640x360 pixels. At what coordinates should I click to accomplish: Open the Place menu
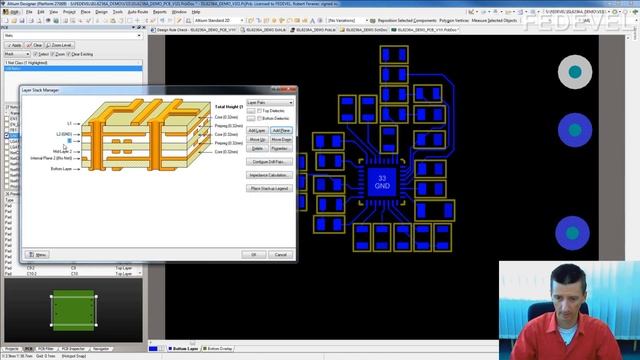click(x=86, y=12)
